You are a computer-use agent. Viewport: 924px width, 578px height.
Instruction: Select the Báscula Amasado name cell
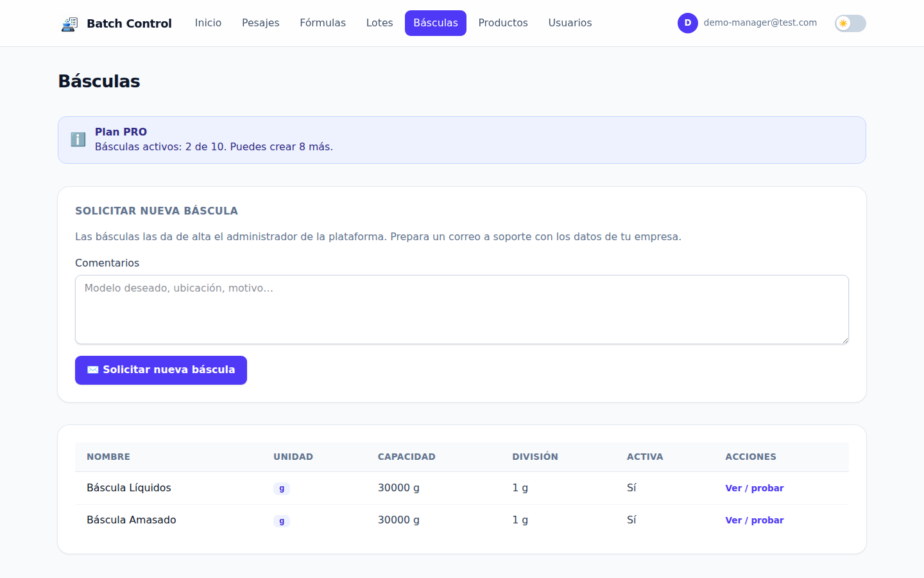pos(132,520)
